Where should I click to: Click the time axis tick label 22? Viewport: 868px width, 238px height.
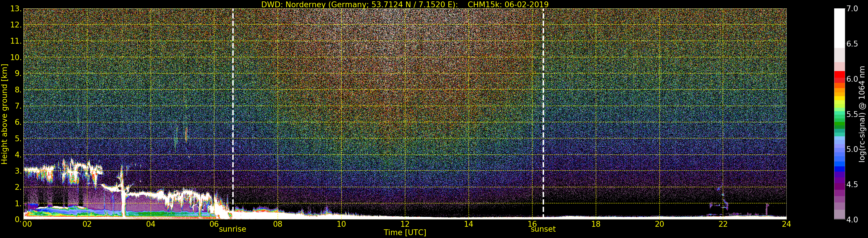(x=723, y=224)
